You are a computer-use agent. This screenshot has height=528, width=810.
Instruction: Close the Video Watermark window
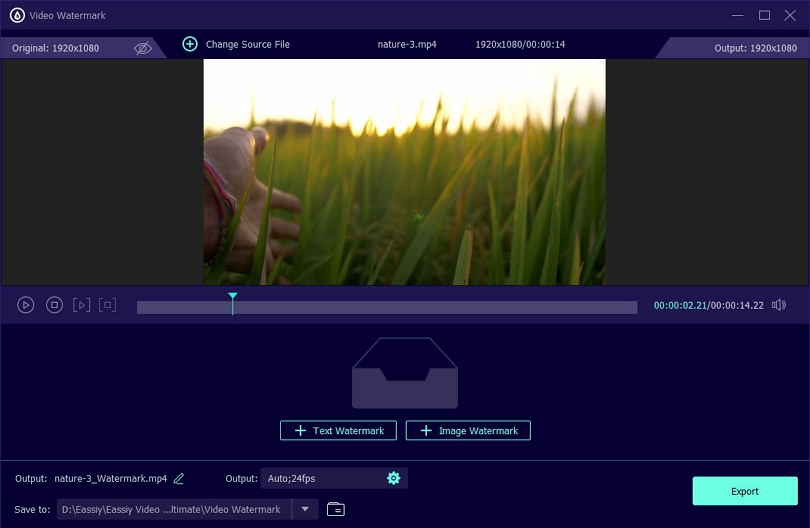click(790, 15)
